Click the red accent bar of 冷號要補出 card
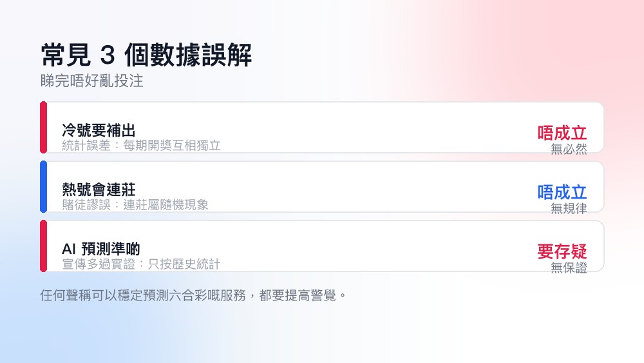The height and width of the screenshot is (363, 644). (44, 128)
